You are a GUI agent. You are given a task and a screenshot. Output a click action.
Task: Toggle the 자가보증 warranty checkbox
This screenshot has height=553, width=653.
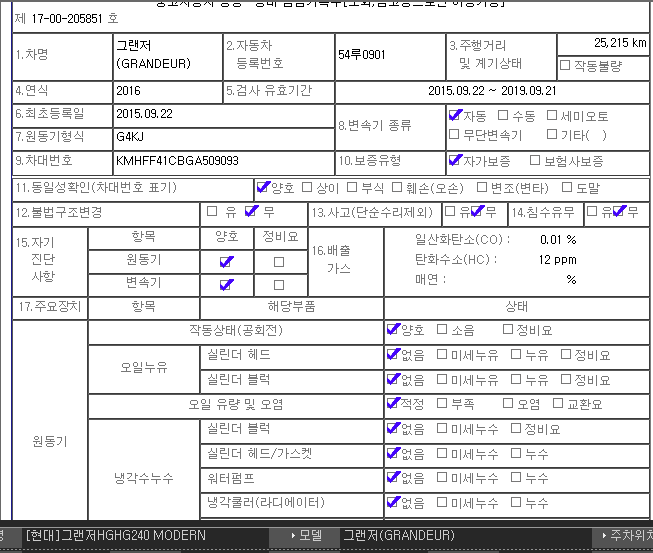point(455,160)
